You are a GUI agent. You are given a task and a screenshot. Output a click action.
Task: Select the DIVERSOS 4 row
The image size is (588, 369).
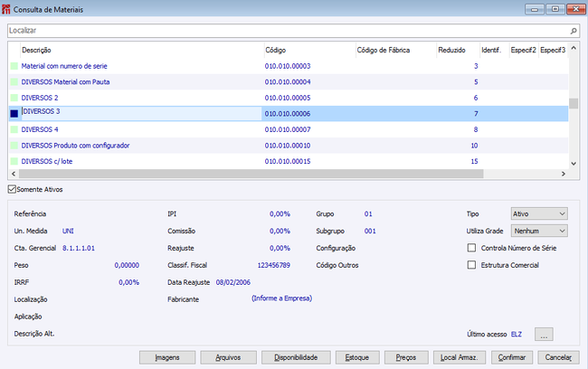[288, 129]
